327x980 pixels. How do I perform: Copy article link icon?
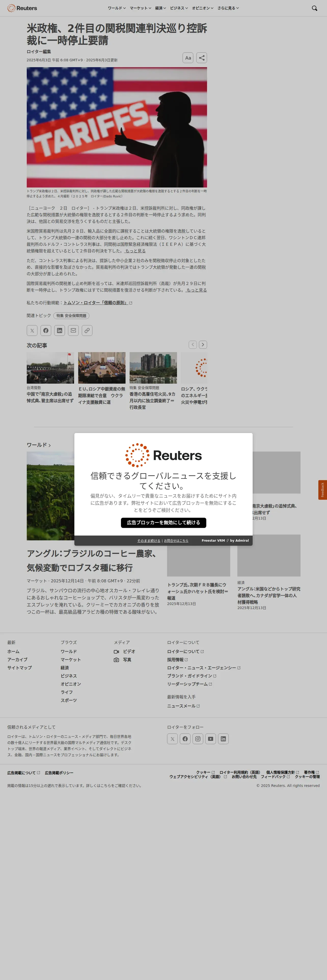coord(87,330)
